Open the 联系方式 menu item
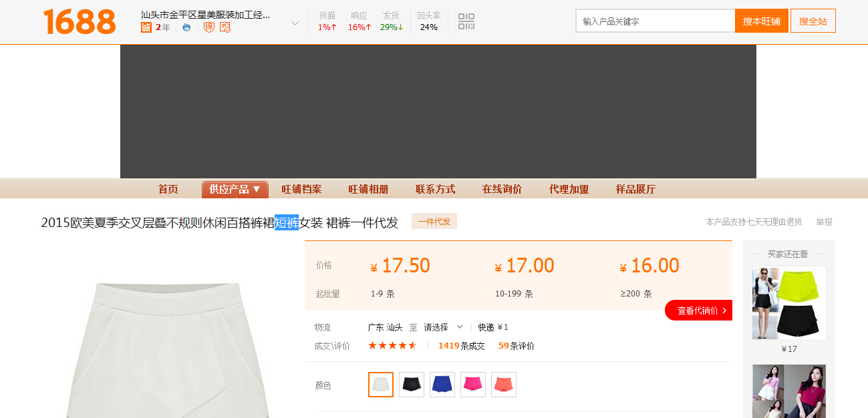 pos(435,189)
